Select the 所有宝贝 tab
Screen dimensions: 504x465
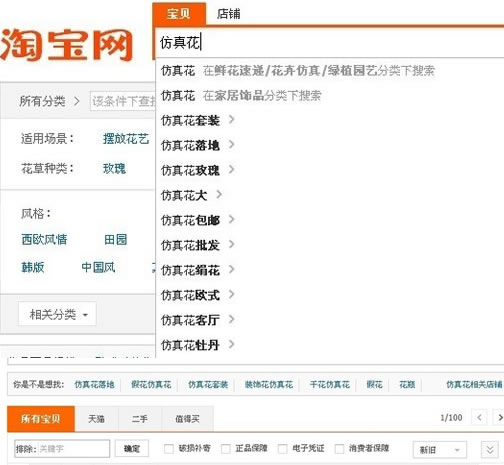click(41, 419)
